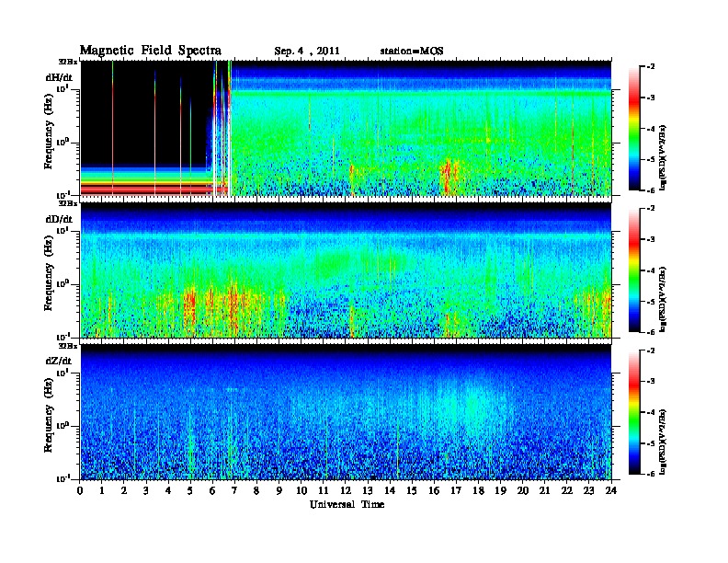Click the "19" hour tick label
Screen dimensions: 728x563
pyautogui.click(x=500, y=490)
